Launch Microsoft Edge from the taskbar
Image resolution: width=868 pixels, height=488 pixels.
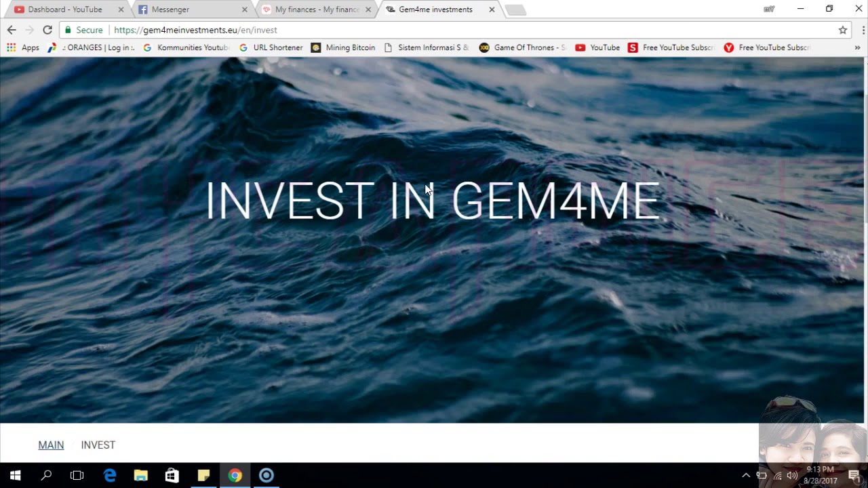[109, 475]
